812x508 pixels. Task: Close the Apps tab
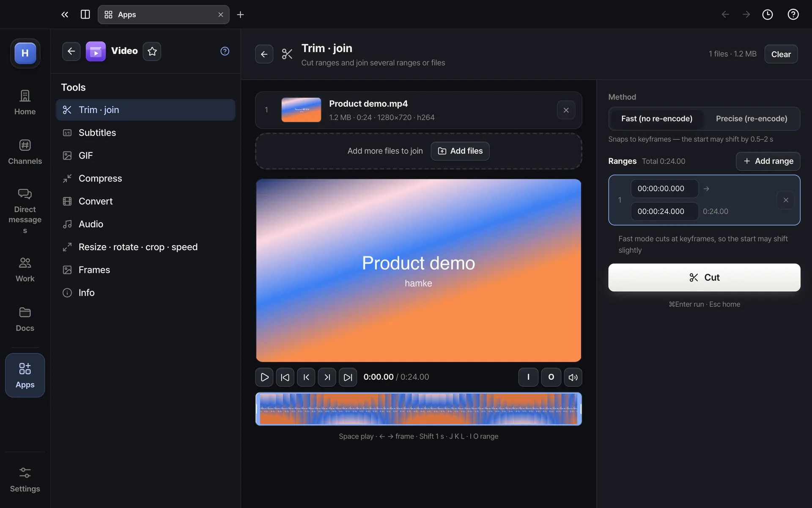(221, 14)
